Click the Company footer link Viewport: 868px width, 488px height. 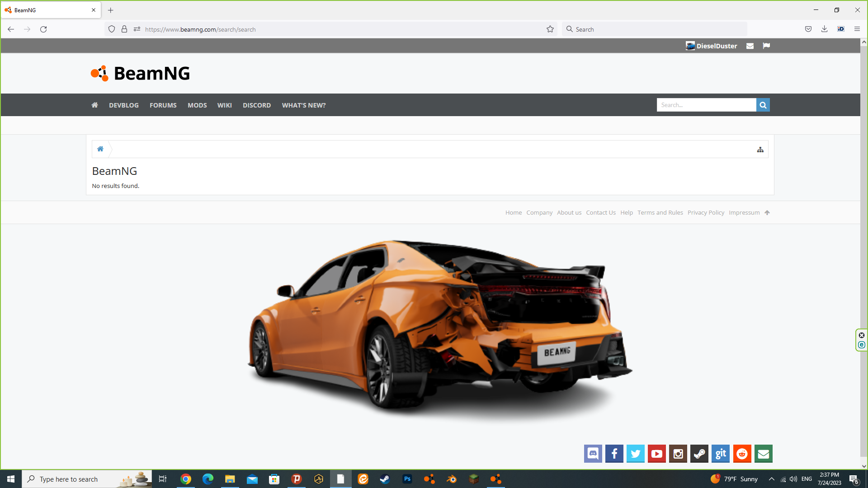pyautogui.click(x=539, y=212)
